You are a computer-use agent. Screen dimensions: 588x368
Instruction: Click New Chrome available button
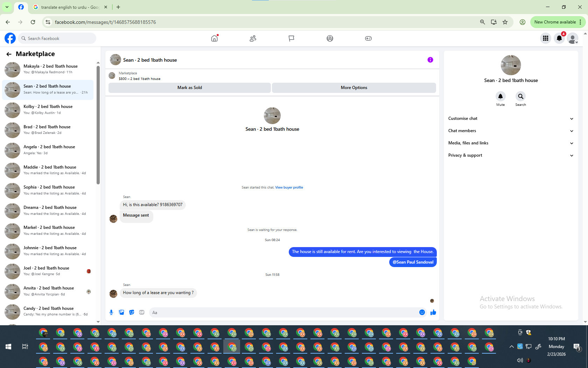point(558,22)
